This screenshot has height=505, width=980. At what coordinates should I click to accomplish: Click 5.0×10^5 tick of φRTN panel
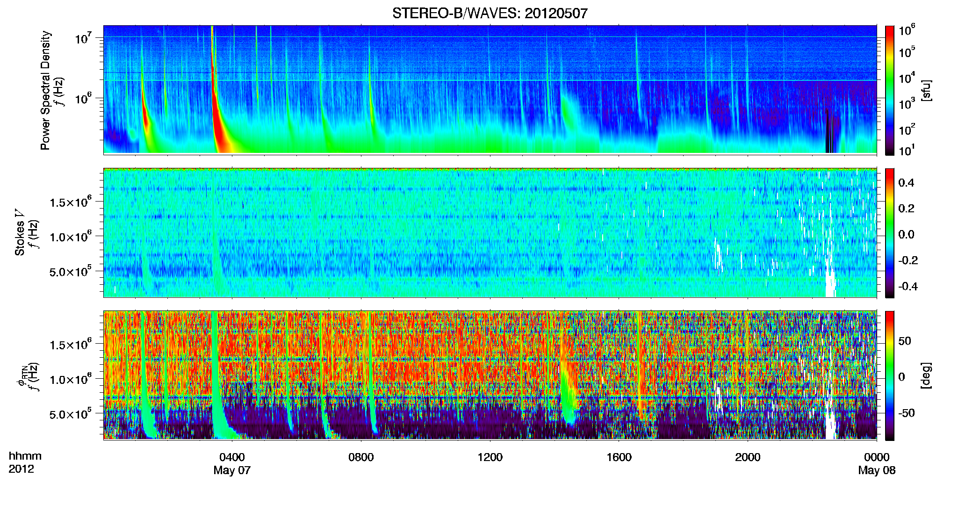tap(70, 414)
